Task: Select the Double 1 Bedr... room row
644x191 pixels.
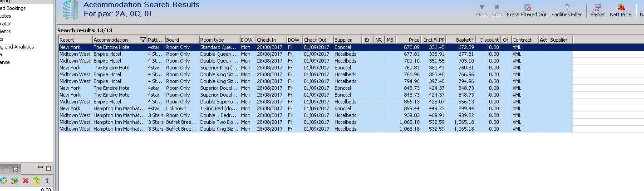Action: point(315,115)
